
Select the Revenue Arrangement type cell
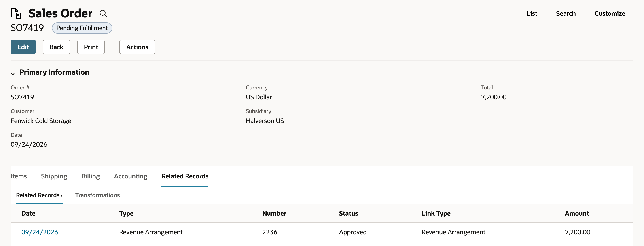tap(151, 232)
